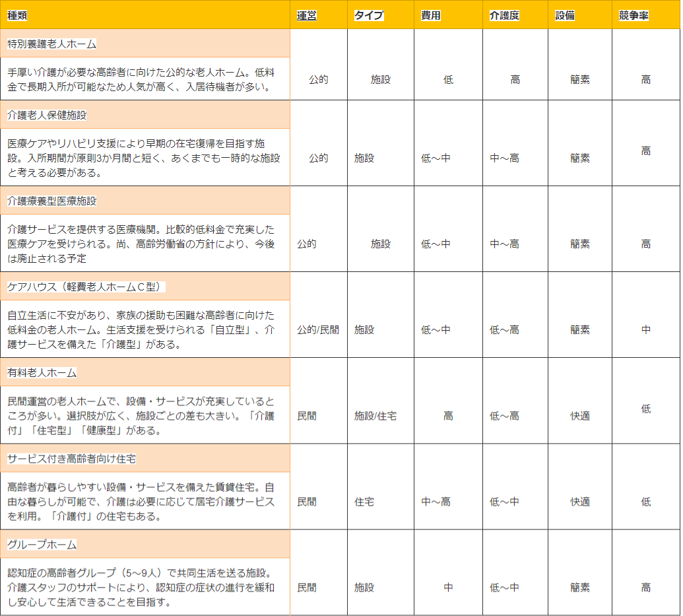
Task: Click the 種類 column header
Action: 18,16
